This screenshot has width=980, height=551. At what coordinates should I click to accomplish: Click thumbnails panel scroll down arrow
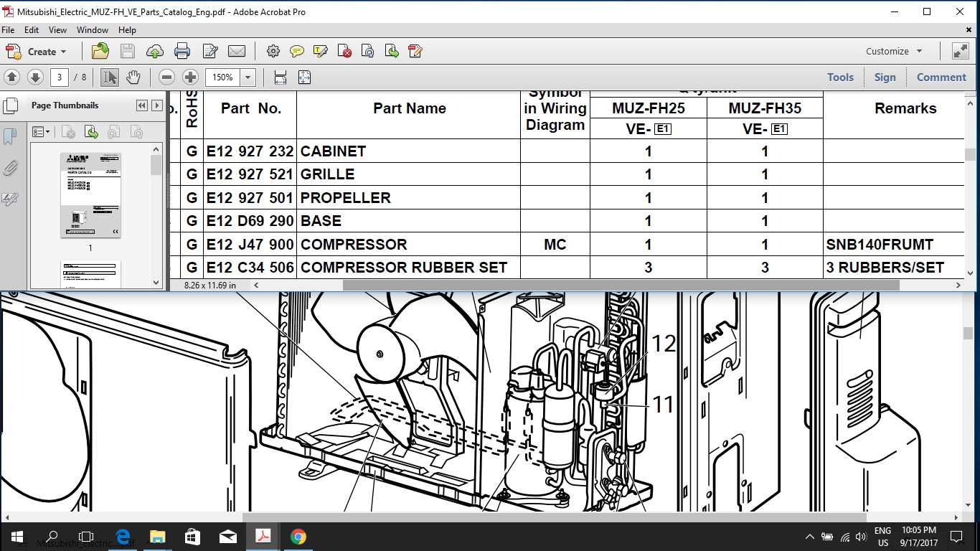click(156, 282)
